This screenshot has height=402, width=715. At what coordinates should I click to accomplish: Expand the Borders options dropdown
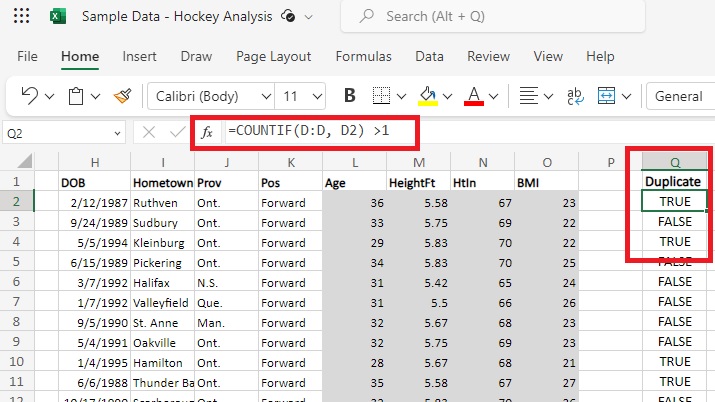(x=401, y=97)
